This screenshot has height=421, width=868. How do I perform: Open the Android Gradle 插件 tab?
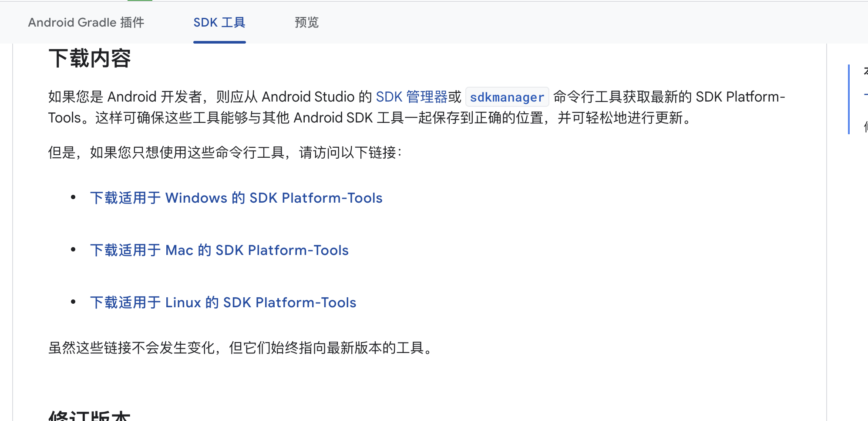click(86, 22)
